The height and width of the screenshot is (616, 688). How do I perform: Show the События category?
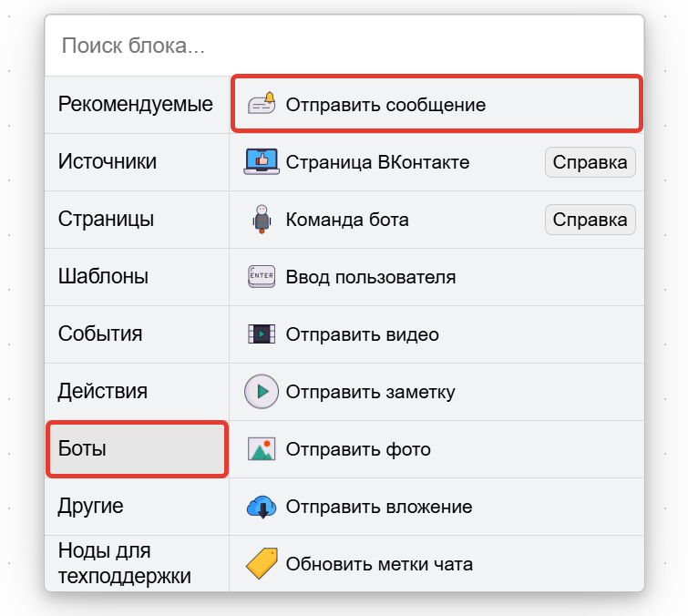click(137, 334)
